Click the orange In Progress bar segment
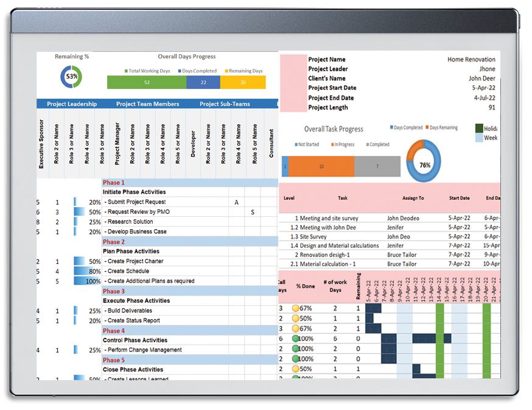The height and width of the screenshot is (410, 532). pyautogui.click(x=321, y=166)
